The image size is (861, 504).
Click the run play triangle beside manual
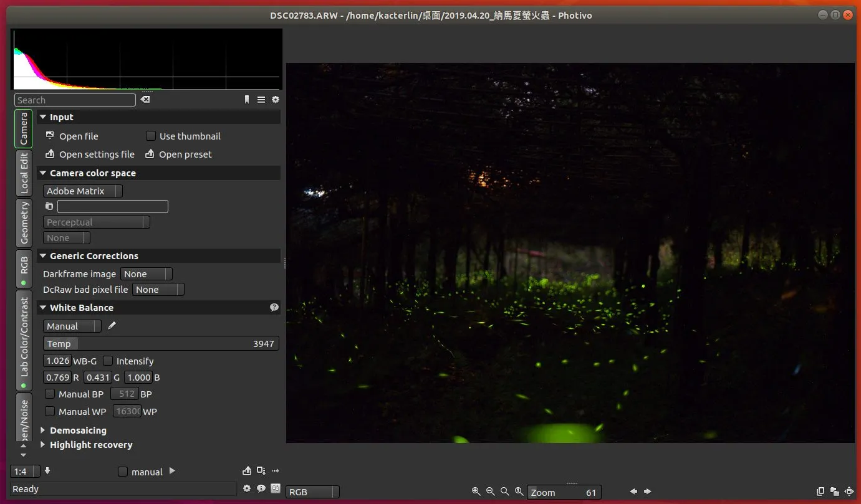coord(173,471)
